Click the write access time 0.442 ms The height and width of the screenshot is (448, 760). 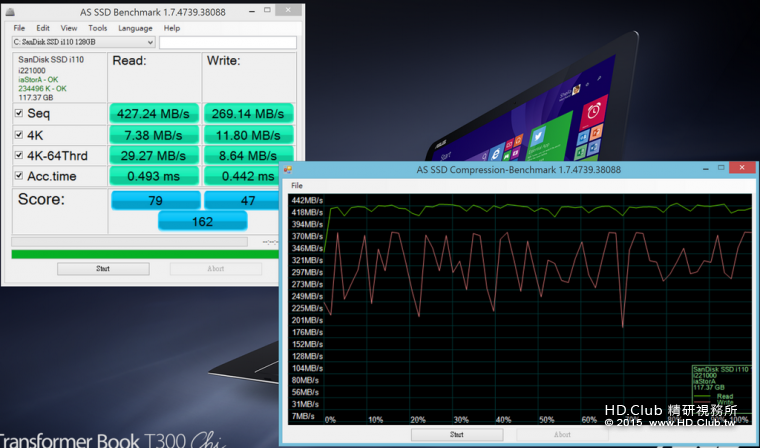point(242,176)
